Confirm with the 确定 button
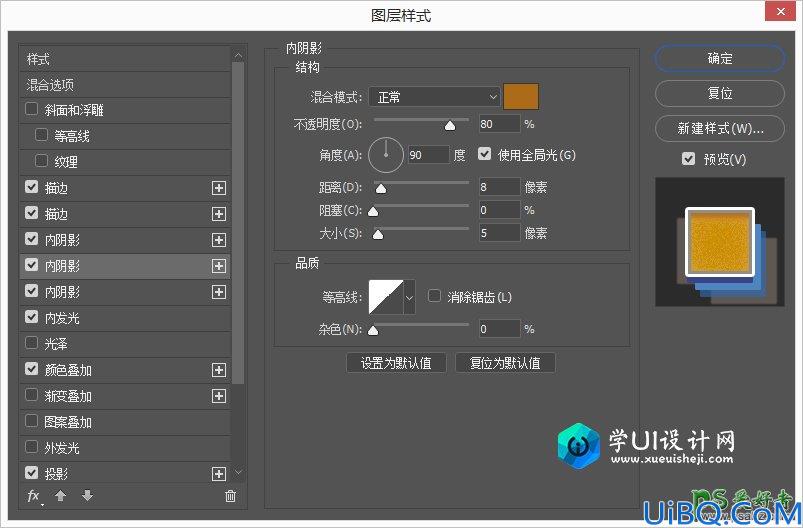The width and height of the screenshot is (803, 528). click(720, 58)
